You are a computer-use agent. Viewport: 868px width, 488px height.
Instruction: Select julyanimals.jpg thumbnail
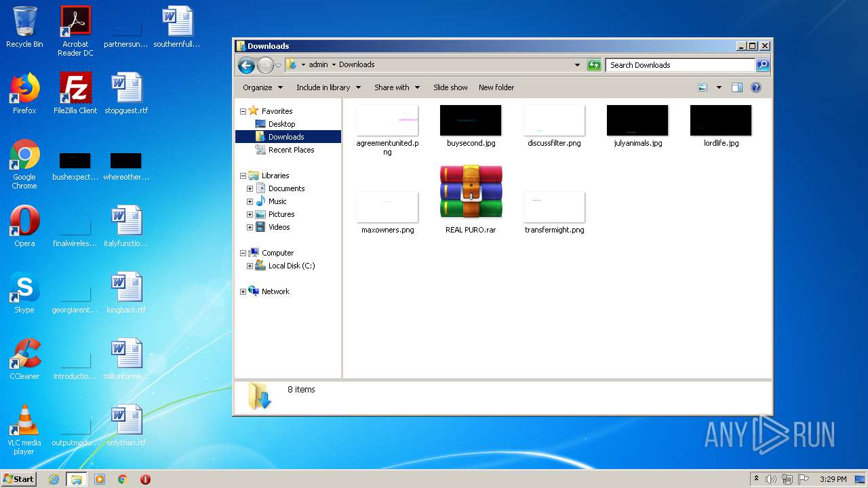point(637,126)
